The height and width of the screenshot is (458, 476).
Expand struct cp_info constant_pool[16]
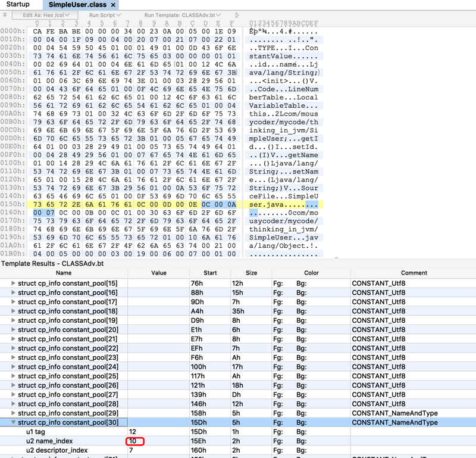pyautogui.click(x=13, y=292)
